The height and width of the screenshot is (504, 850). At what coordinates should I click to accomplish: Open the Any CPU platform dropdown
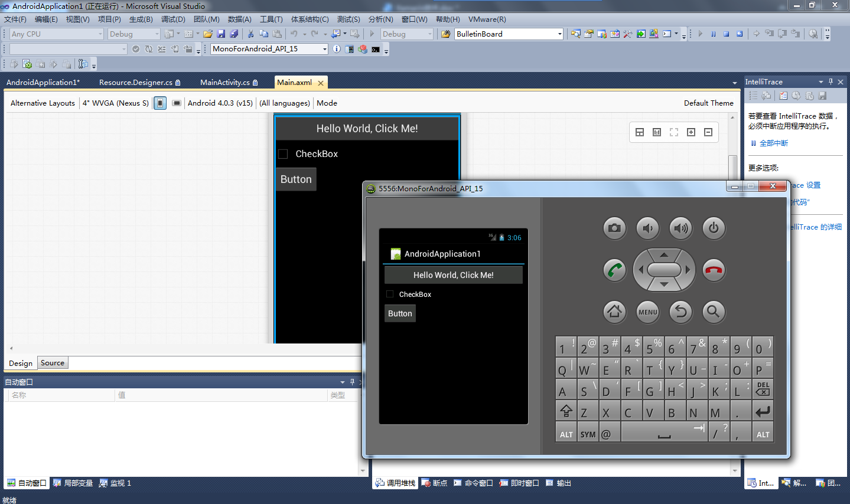(x=57, y=34)
